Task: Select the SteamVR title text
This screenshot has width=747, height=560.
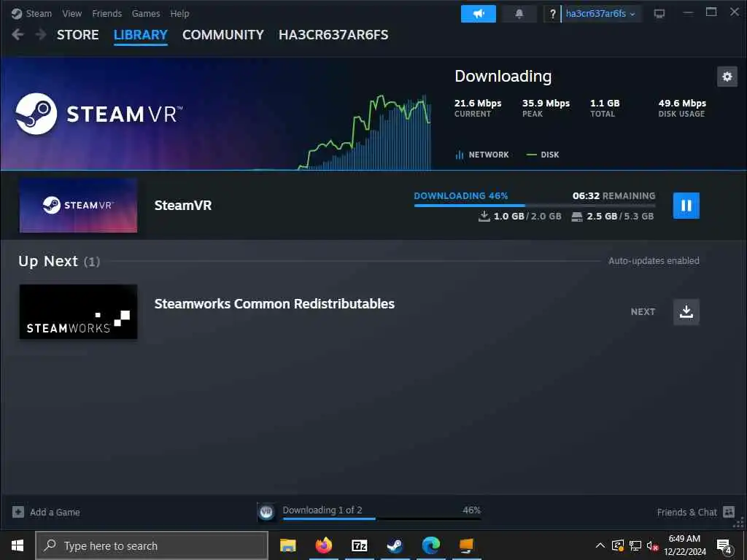Action: [x=183, y=205]
